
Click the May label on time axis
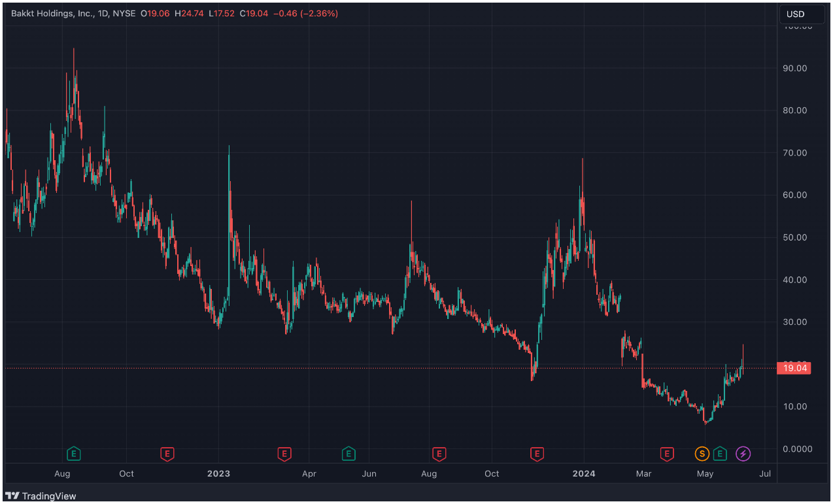pos(705,473)
